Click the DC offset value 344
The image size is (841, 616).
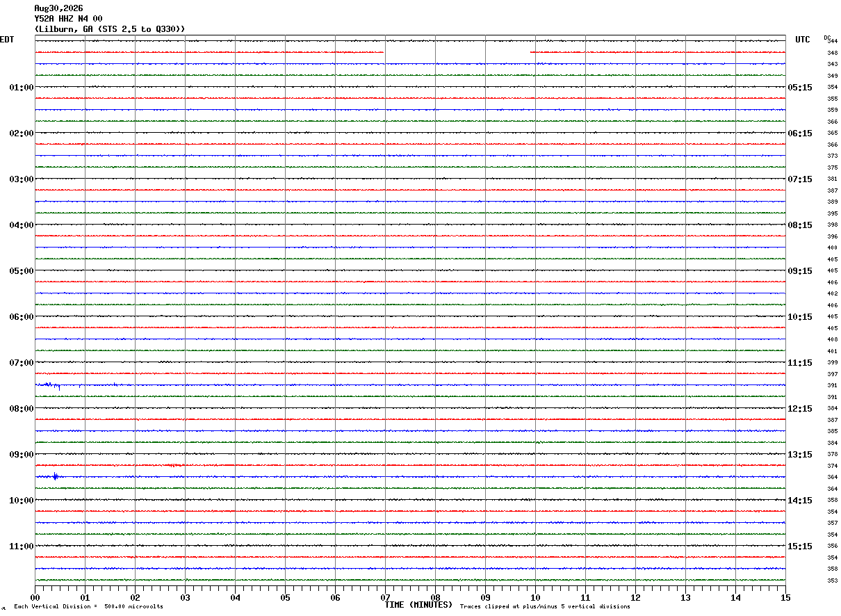(832, 41)
